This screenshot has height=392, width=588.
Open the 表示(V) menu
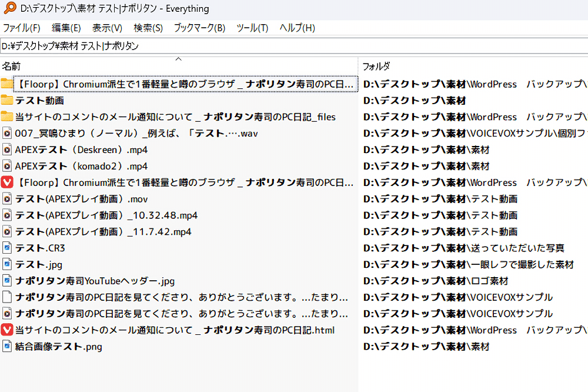[107, 28]
